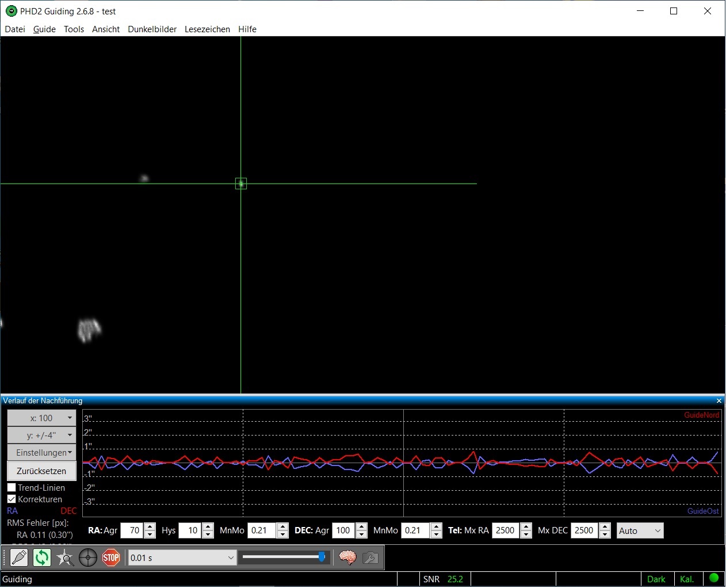Open the 0.01 s exposure time dropdown
This screenshot has height=588, width=726.
tap(182, 558)
